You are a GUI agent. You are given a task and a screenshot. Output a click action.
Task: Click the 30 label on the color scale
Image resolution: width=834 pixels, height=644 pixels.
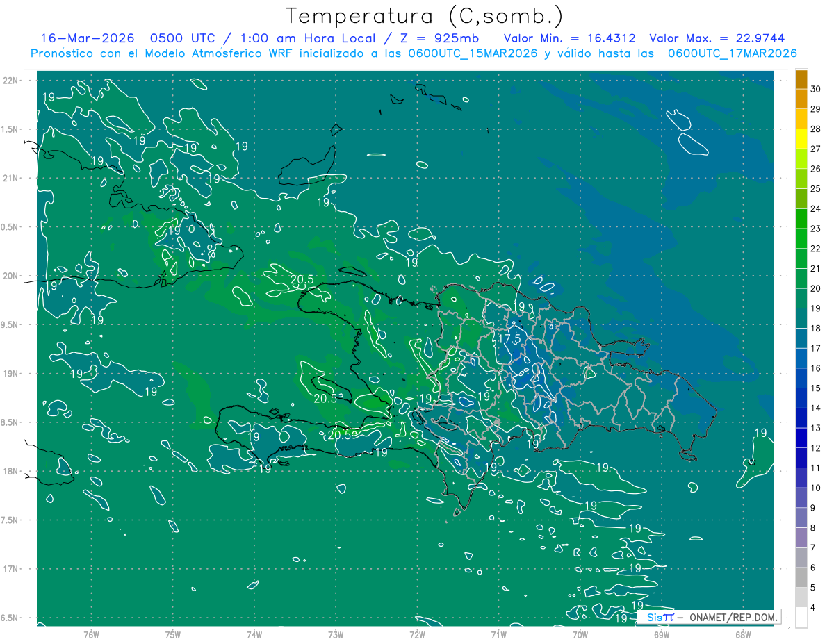pos(816,89)
